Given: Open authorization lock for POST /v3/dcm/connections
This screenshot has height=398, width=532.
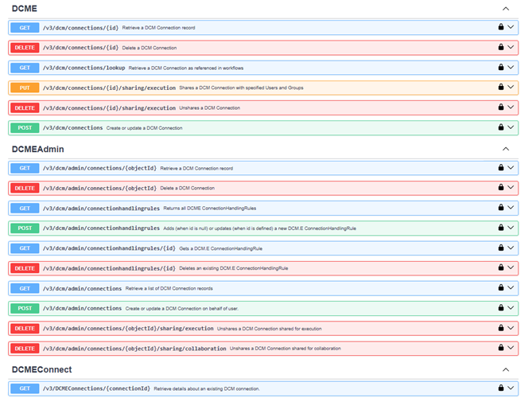Looking at the screenshot, I should [x=501, y=127].
